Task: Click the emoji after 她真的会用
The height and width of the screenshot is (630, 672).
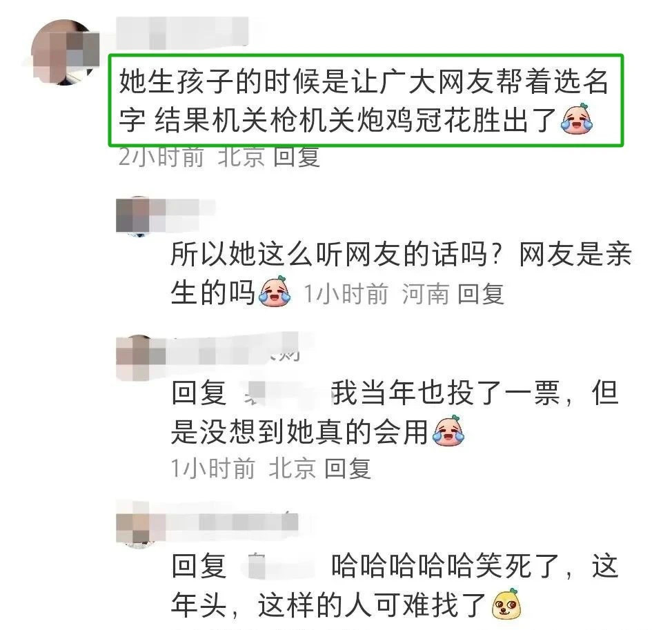Action: [x=448, y=431]
